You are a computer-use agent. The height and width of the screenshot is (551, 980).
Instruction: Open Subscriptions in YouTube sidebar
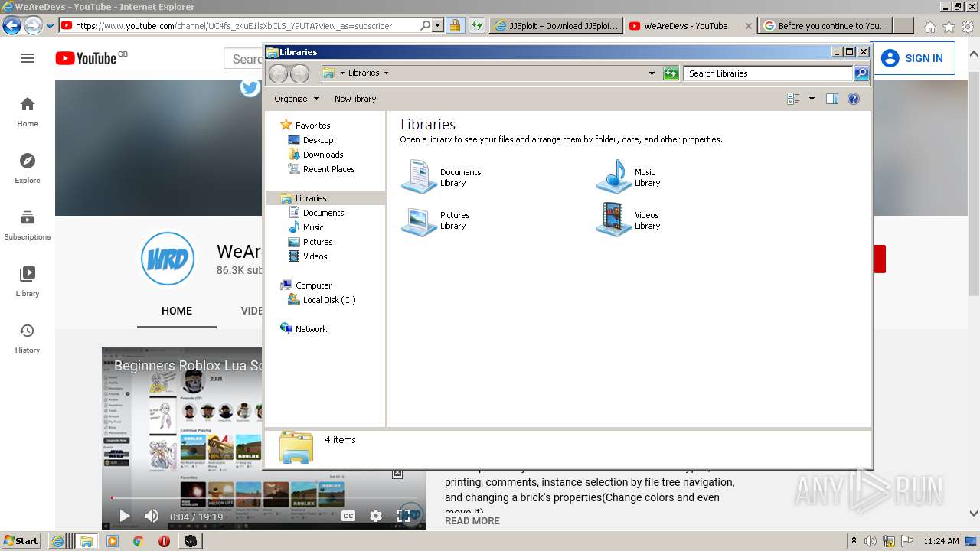pos(28,225)
